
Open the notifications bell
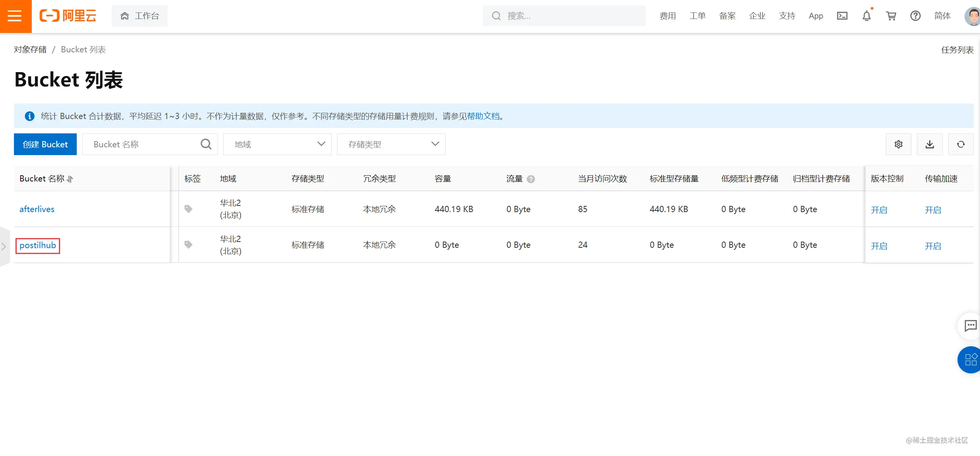point(866,16)
